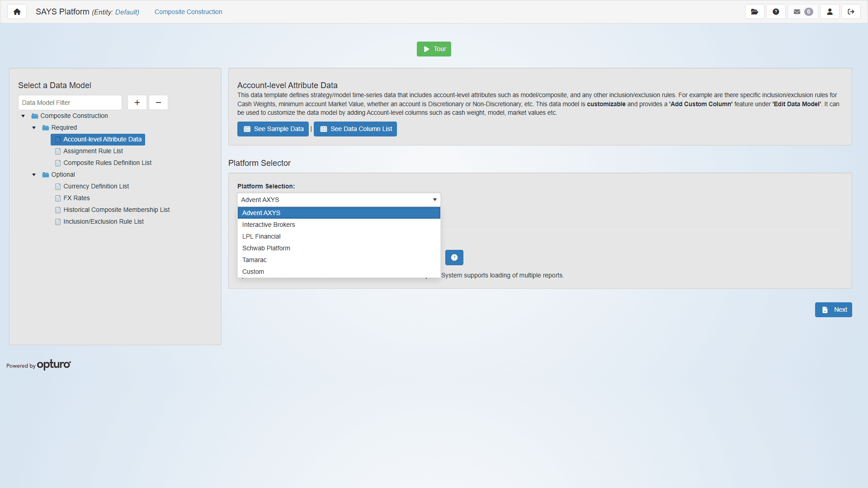Choose Advent AXYS option
The height and width of the screenshot is (488, 868).
(339, 213)
